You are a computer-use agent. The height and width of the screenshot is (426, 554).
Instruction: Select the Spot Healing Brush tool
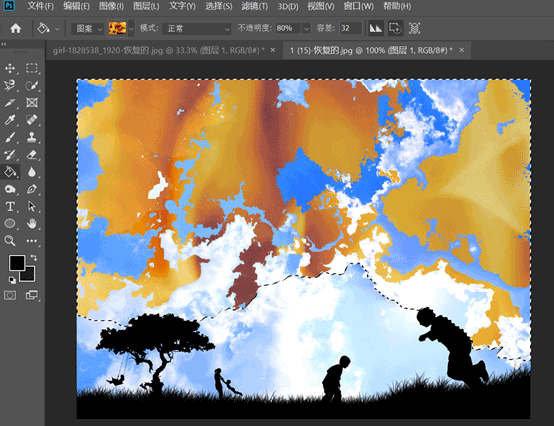(x=32, y=120)
